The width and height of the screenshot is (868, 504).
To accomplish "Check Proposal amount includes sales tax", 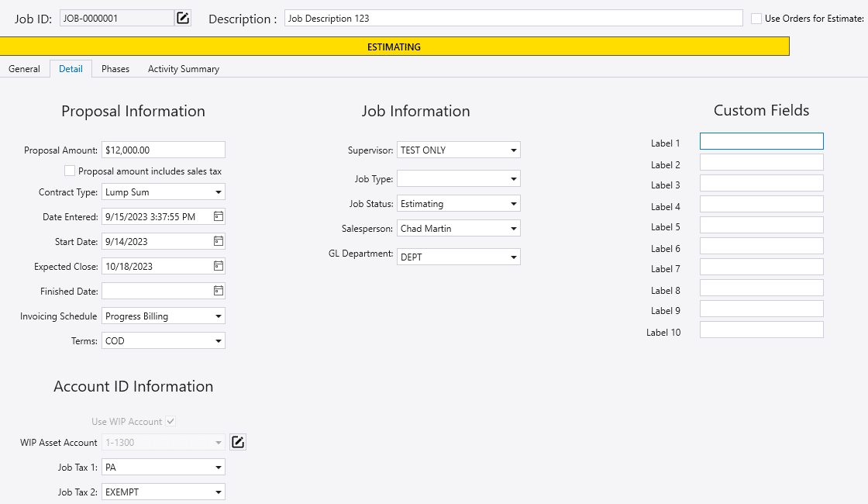I will pos(70,171).
